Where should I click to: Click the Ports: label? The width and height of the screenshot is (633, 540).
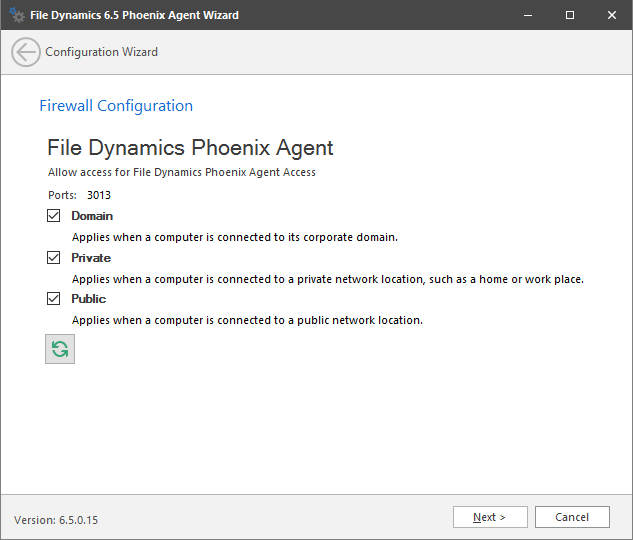tap(63, 195)
